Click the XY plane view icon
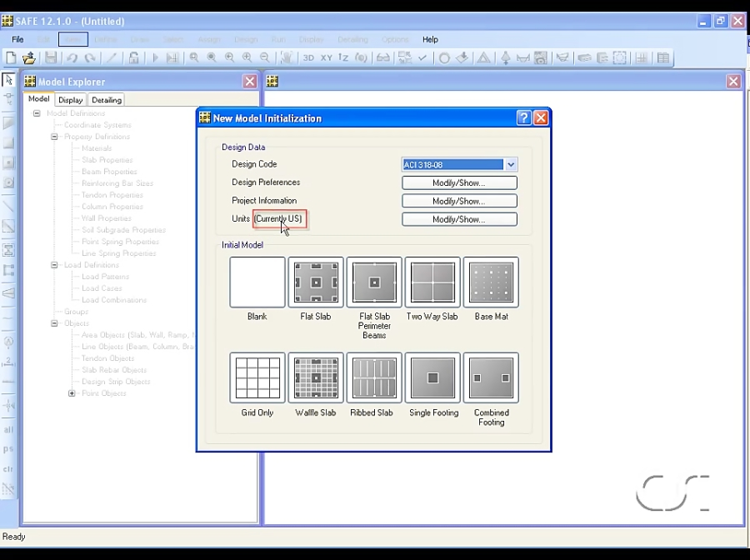Screen dimensions: 750x560 click(x=327, y=57)
